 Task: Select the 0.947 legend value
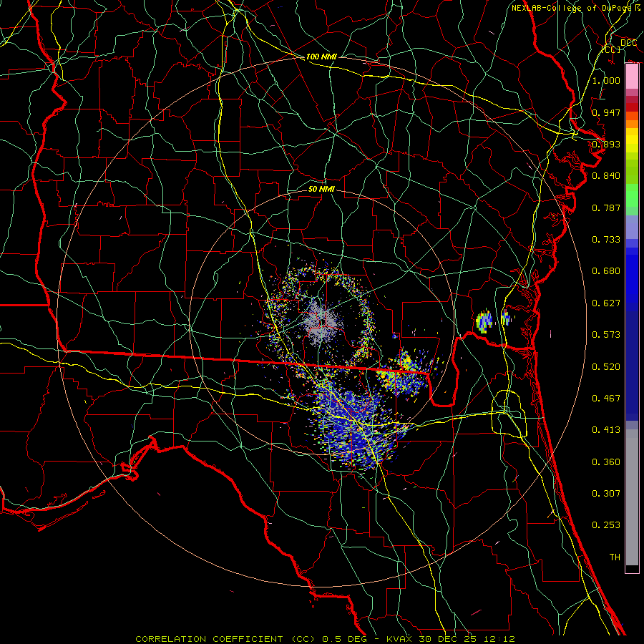click(606, 112)
